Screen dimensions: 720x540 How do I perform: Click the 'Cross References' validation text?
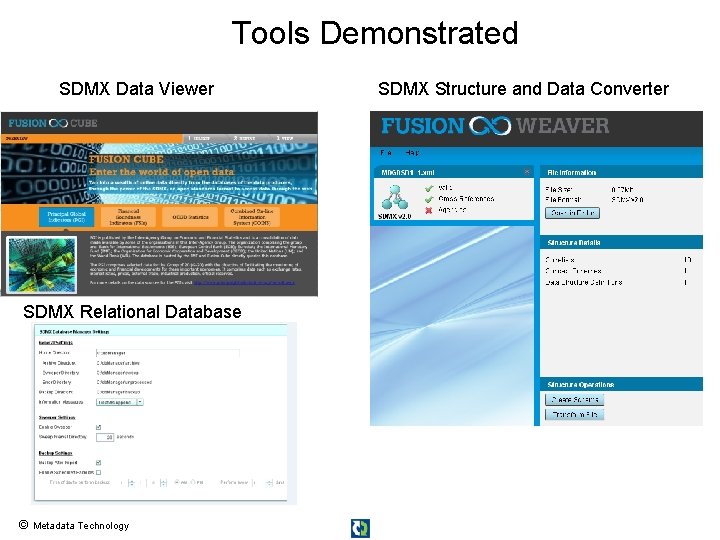coord(466,199)
